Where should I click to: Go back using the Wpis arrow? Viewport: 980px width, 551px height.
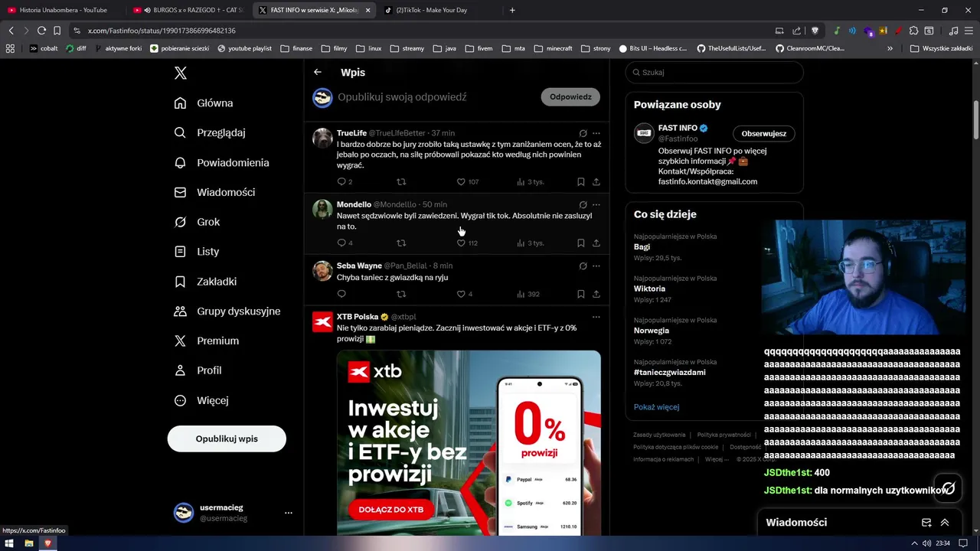[318, 72]
